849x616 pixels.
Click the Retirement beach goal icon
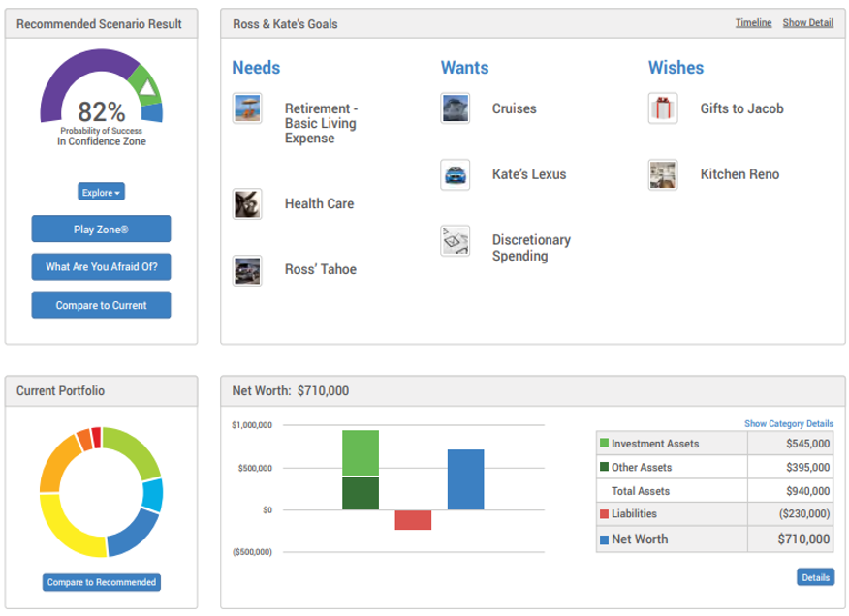click(247, 108)
